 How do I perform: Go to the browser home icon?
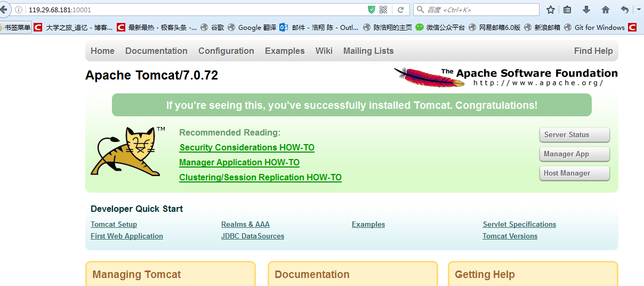606,10
